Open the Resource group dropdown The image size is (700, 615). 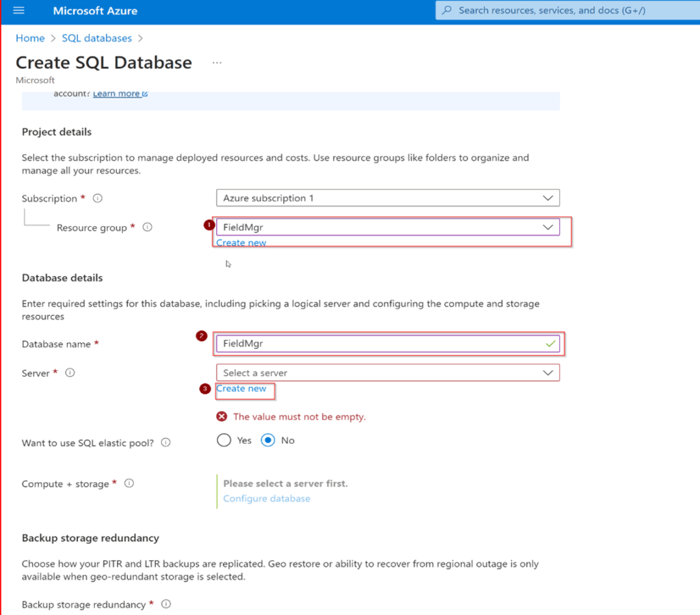coord(388,227)
